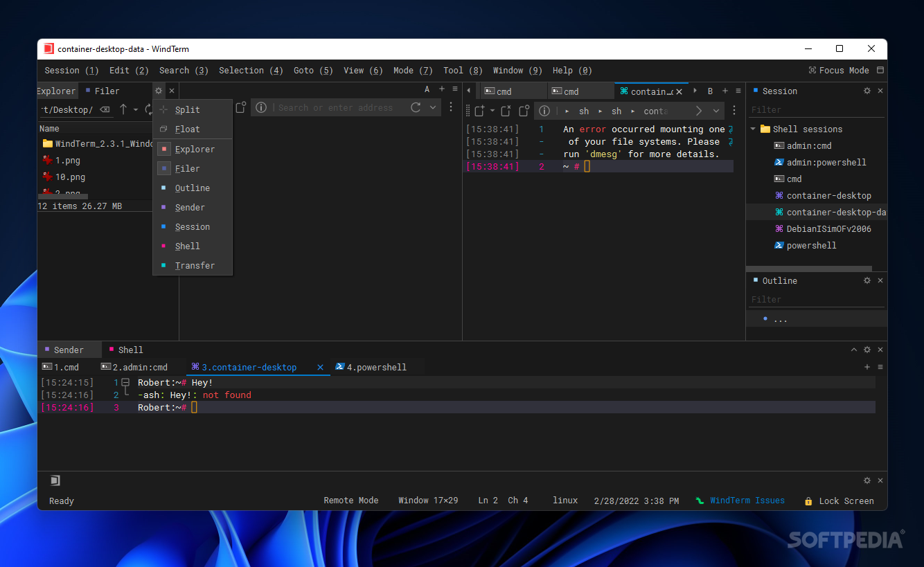This screenshot has height=567, width=924.
Task: Open the Filer history dropdown arrow
Action: click(136, 109)
